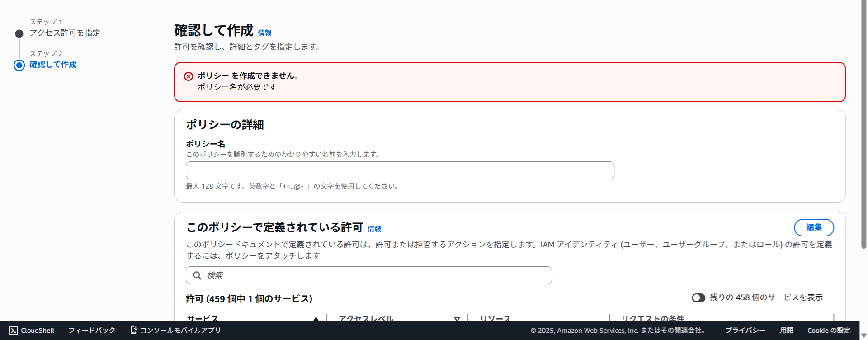Click the Console Mobile App phone icon
This screenshot has height=340, width=868.
[133, 330]
